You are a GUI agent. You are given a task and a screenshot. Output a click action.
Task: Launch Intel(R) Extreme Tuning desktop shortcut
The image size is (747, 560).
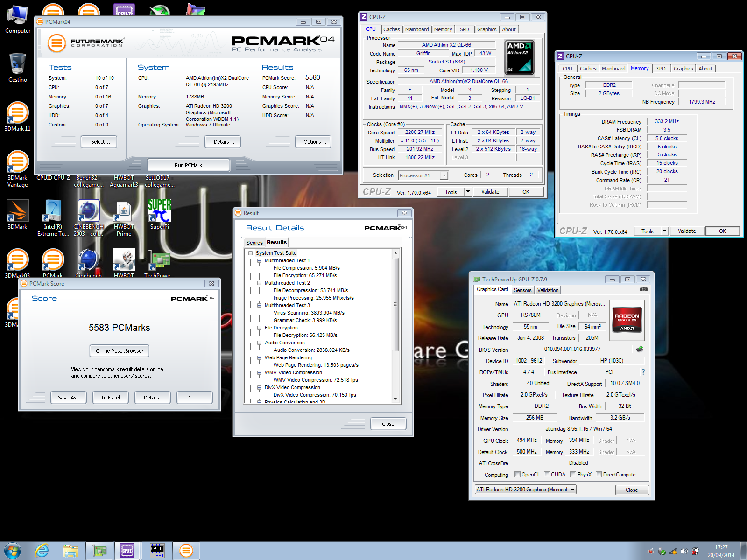(x=53, y=218)
